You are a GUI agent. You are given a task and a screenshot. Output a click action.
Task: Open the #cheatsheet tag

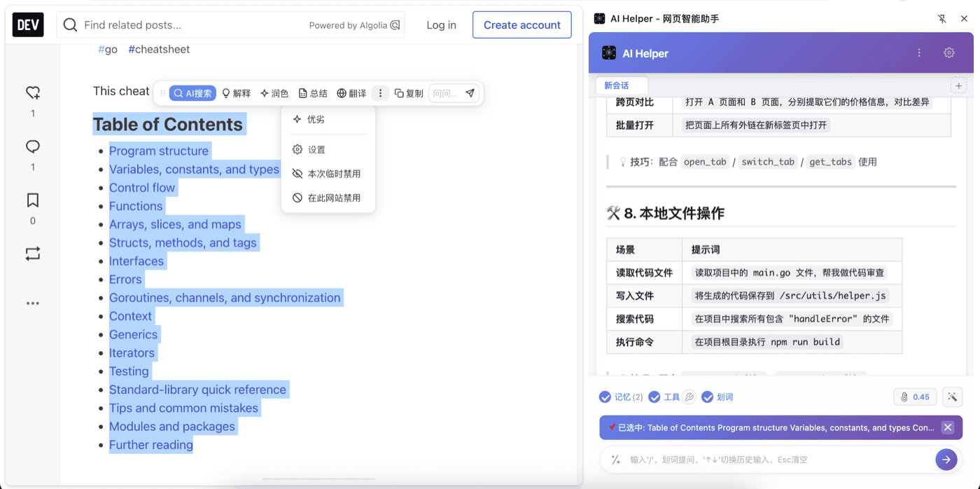(x=159, y=49)
